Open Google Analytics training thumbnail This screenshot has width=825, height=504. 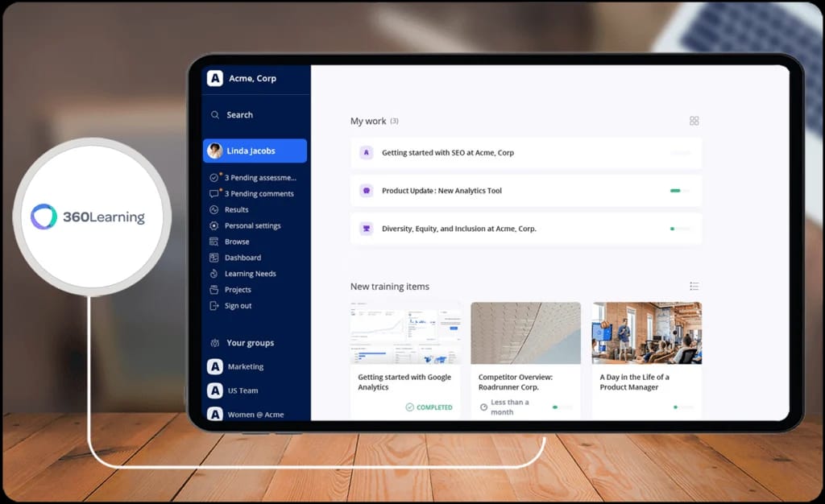pos(405,333)
